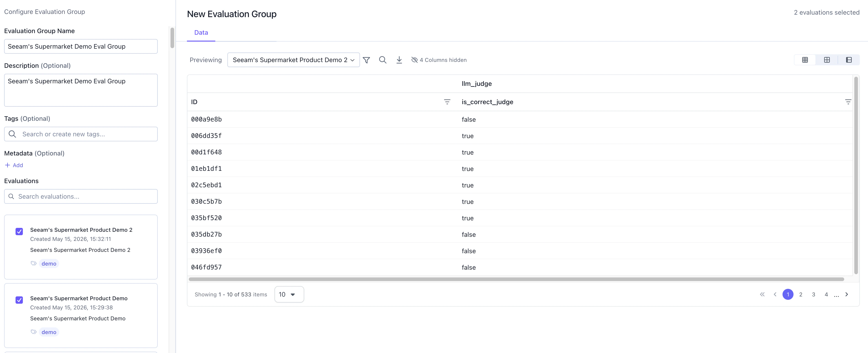868x353 pixels.
Task: Show the 4 hidden columns
Action: pyautogui.click(x=439, y=60)
